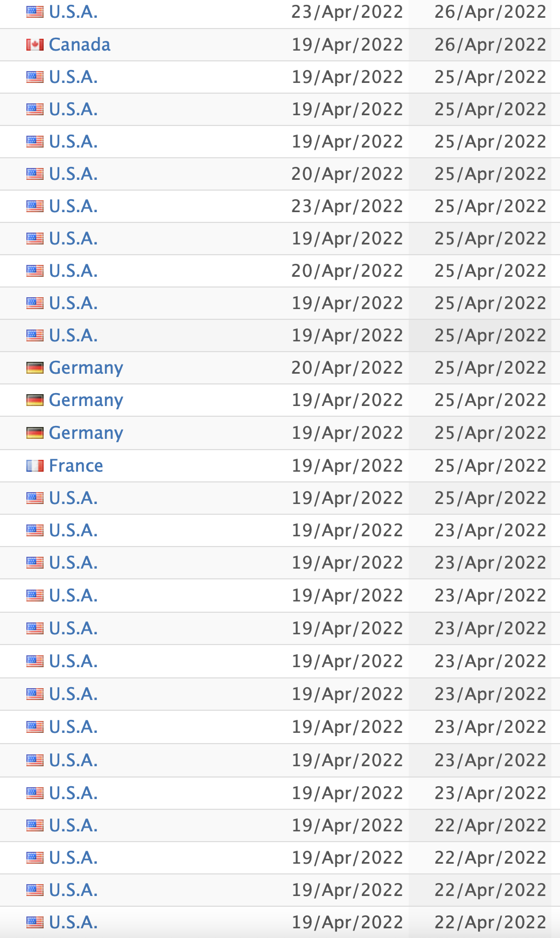Click the France flag icon
The width and height of the screenshot is (560, 938).
pyautogui.click(x=35, y=466)
